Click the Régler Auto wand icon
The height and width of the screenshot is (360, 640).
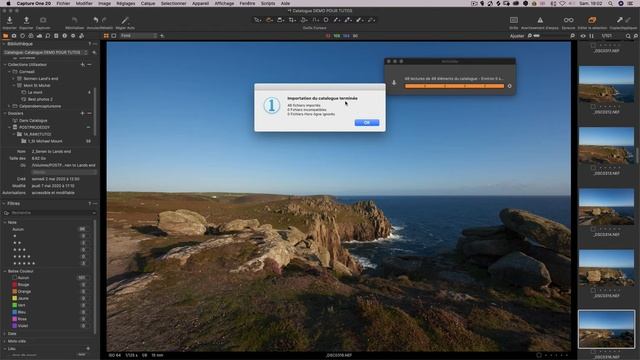(125, 20)
